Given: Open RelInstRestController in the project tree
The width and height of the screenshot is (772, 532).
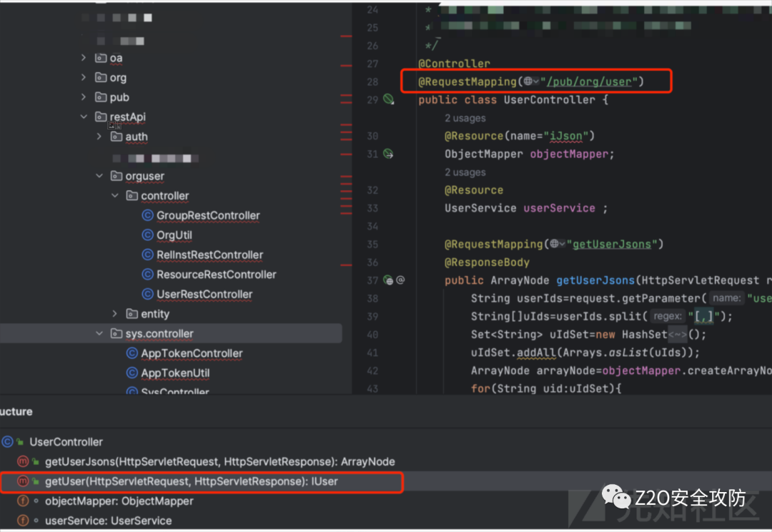Looking at the screenshot, I should coord(209,255).
